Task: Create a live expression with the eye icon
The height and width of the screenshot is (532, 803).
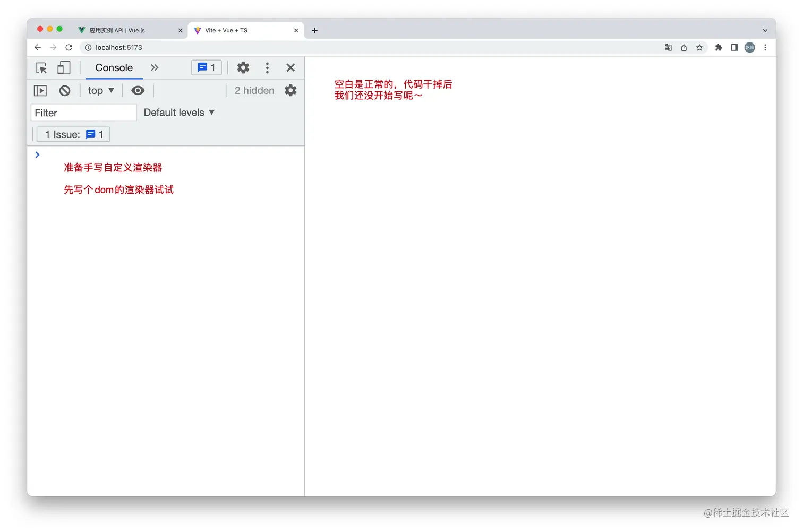Action: point(138,90)
